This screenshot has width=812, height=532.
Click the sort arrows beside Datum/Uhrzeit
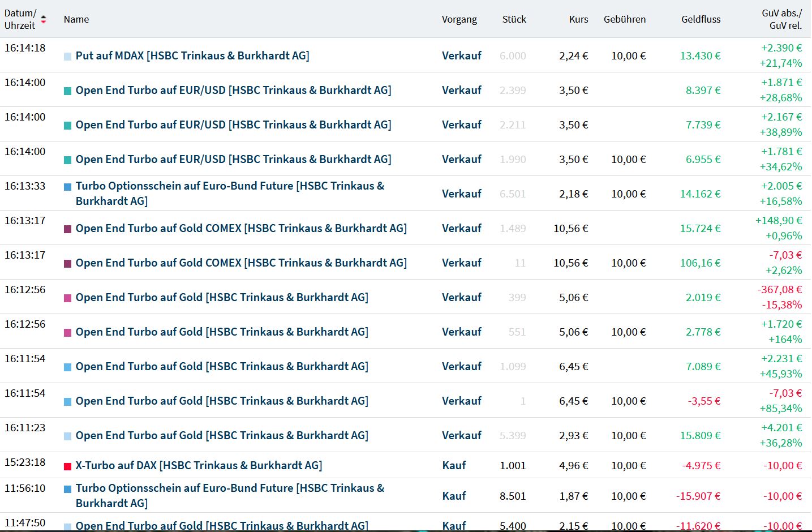(44, 19)
